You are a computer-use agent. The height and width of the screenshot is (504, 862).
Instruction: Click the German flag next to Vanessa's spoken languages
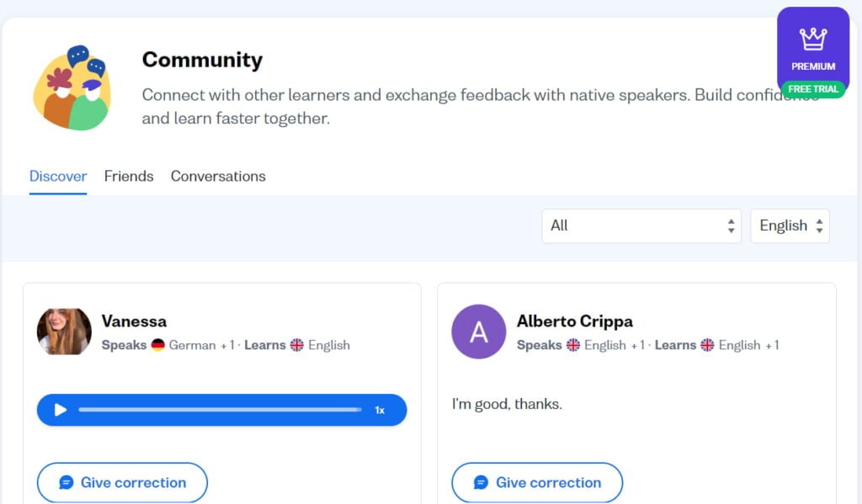[159, 345]
